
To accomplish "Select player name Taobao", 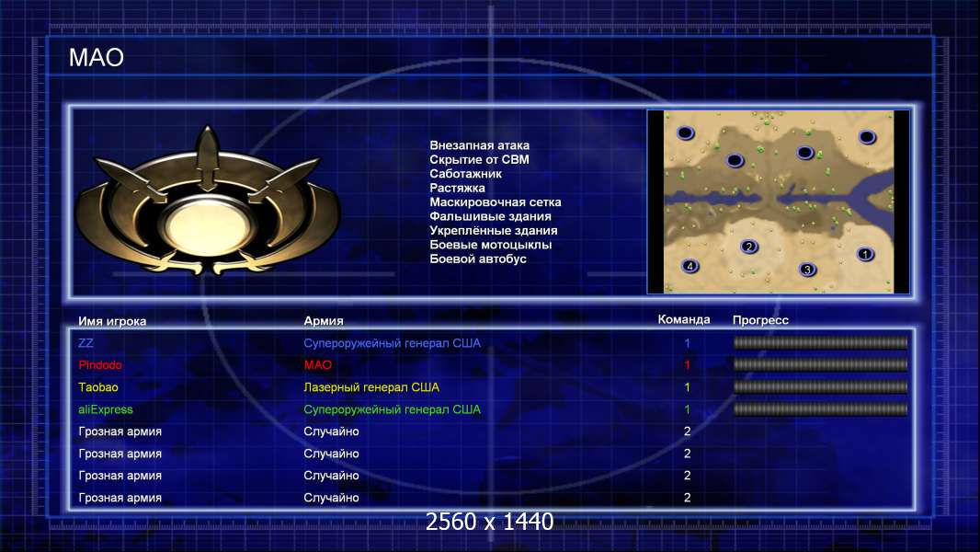I will click(98, 387).
